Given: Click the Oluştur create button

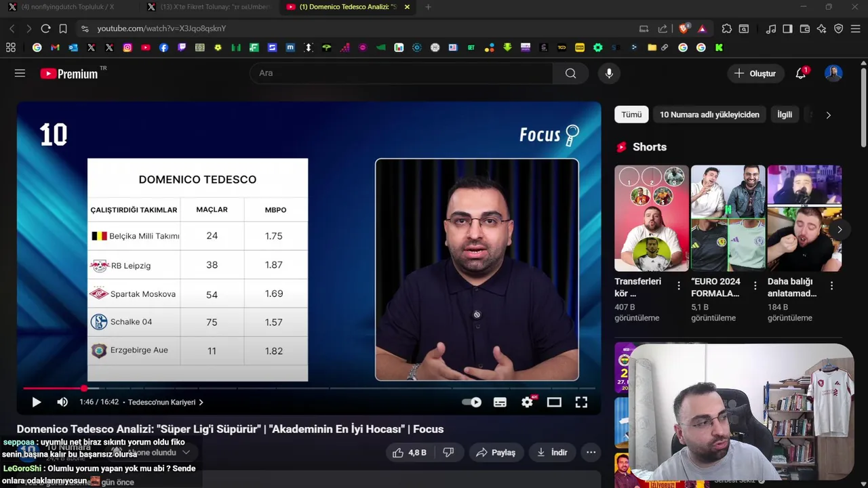Looking at the screenshot, I should (755, 73).
